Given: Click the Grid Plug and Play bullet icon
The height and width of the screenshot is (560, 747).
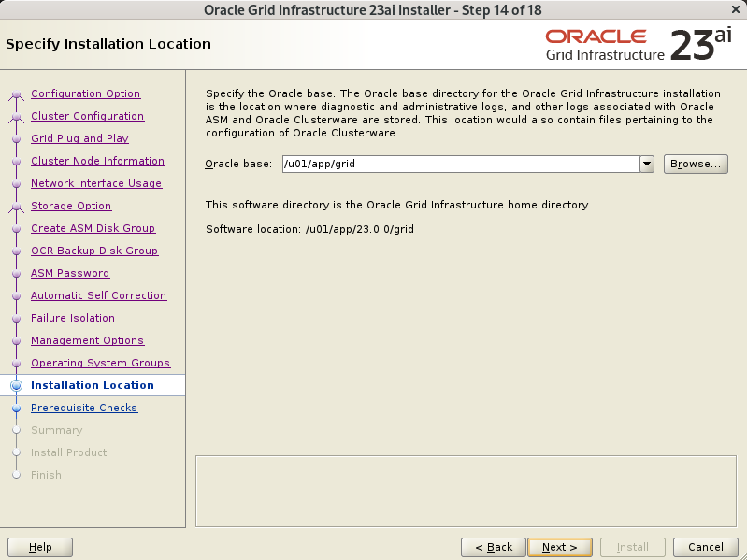Looking at the screenshot, I should point(16,138).
